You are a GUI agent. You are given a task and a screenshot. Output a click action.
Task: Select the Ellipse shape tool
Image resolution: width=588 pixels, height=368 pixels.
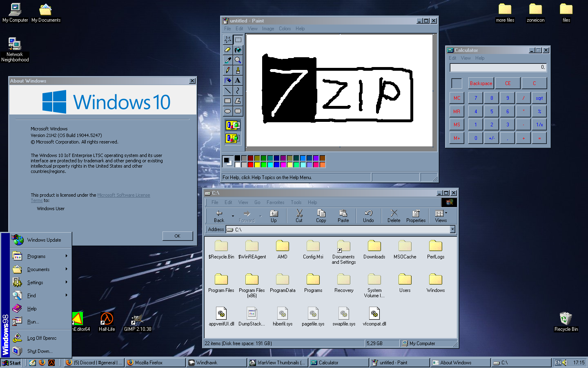[x=228, y=111]
